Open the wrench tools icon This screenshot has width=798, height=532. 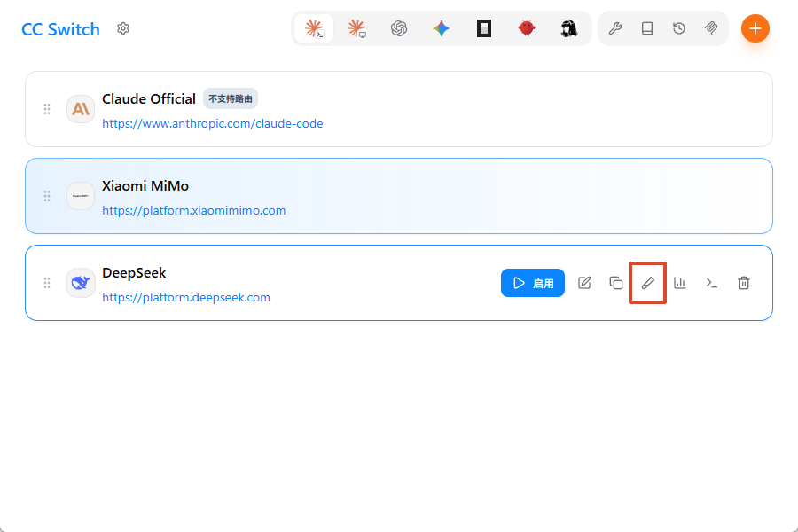tap(615, 28)
